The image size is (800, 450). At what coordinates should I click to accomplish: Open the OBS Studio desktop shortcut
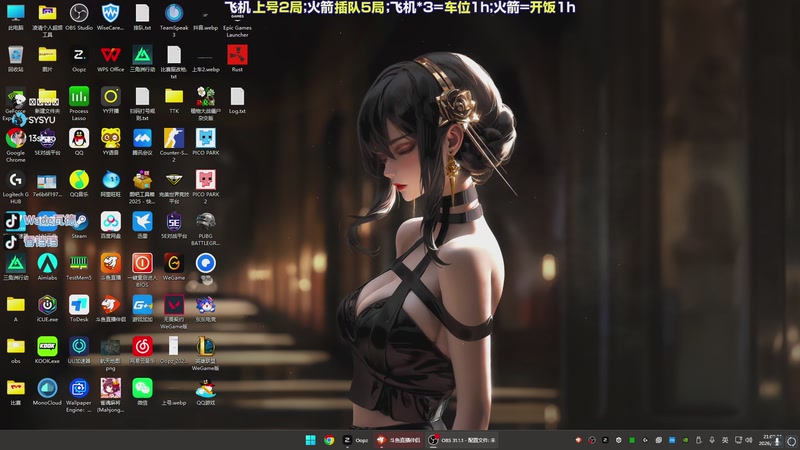click(x=79, y=17)
